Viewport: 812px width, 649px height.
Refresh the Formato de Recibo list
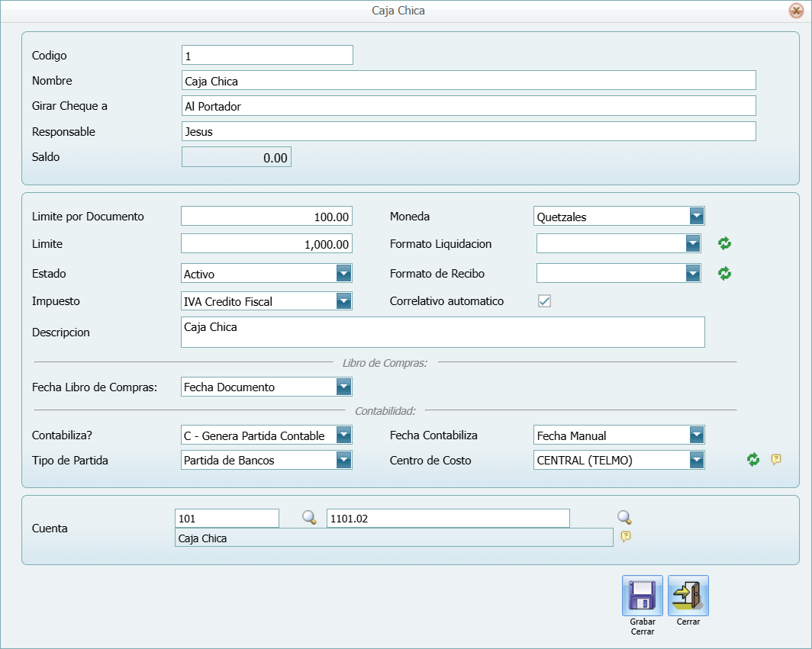tap(723, 273)
